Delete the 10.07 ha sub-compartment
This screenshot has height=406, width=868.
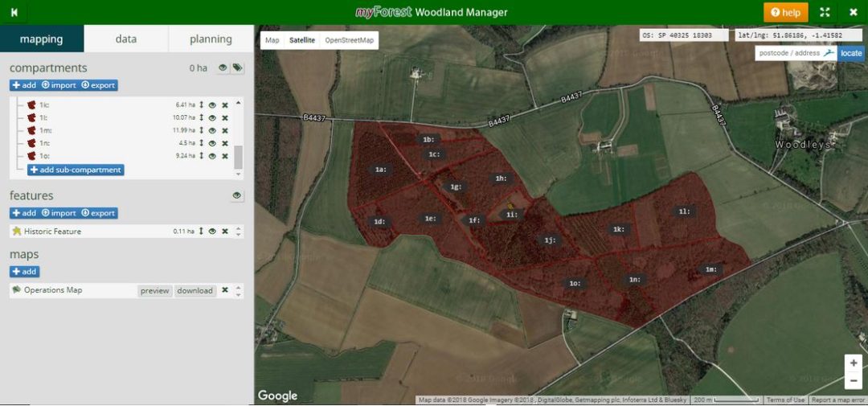pos(225,117)
